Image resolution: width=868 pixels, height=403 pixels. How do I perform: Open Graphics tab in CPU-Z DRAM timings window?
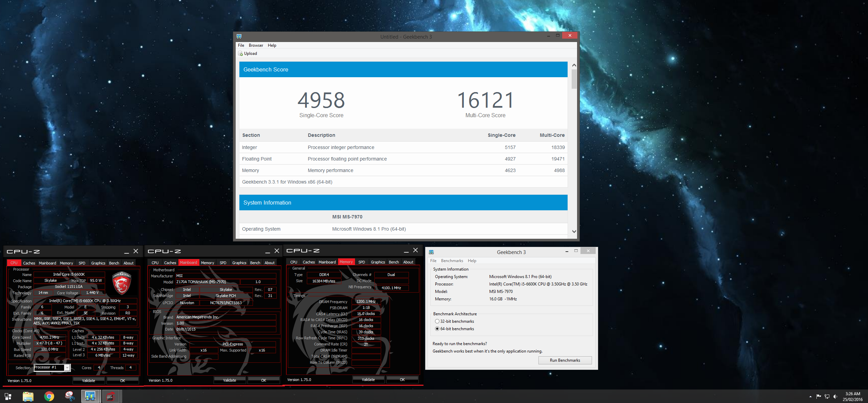pyautogui.click(x=378, y=262)
